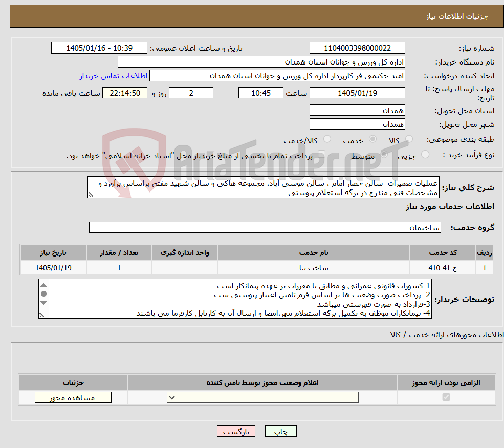
Task: Open the permit status dropdown
Action: (x=262, y=397)
